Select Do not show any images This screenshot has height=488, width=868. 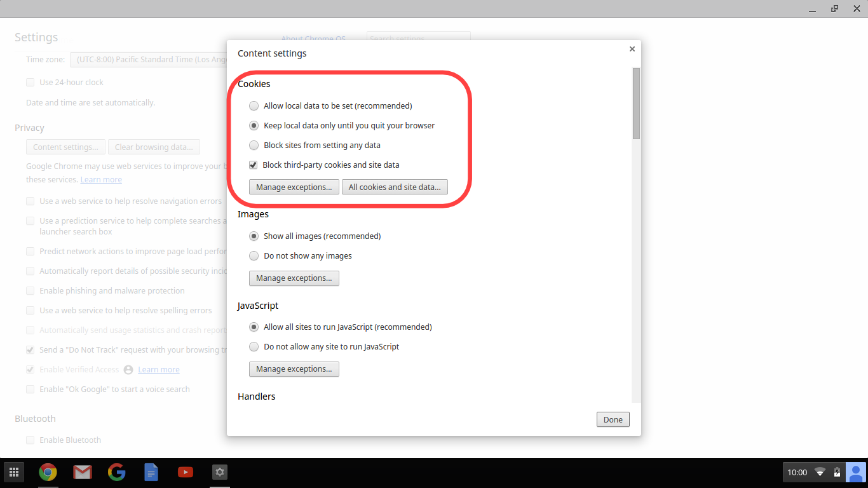254,256
